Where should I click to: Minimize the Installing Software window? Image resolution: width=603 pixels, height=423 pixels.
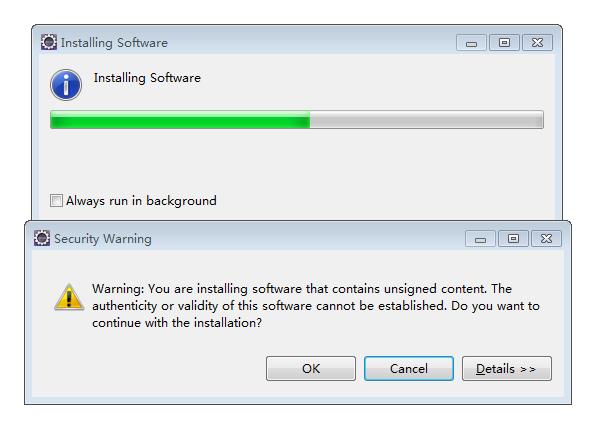tap(471, 43)
